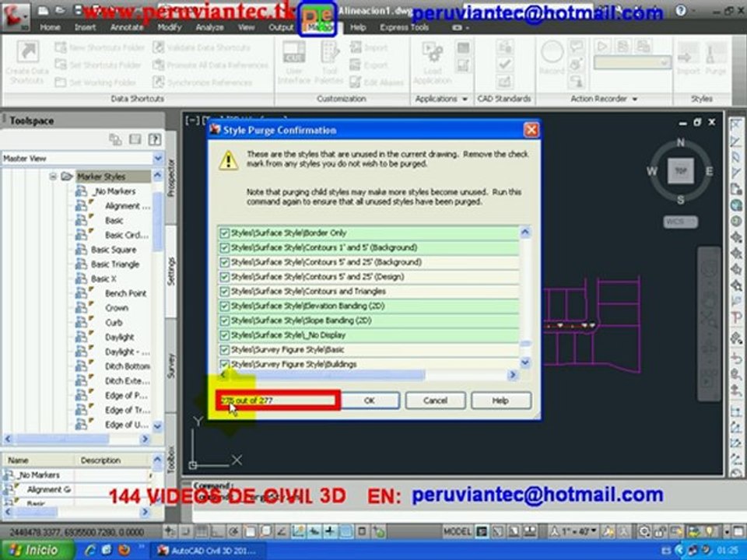The image size is (747, 560).
Task: Select the Curb marker style
Action: tap(114, 323)
